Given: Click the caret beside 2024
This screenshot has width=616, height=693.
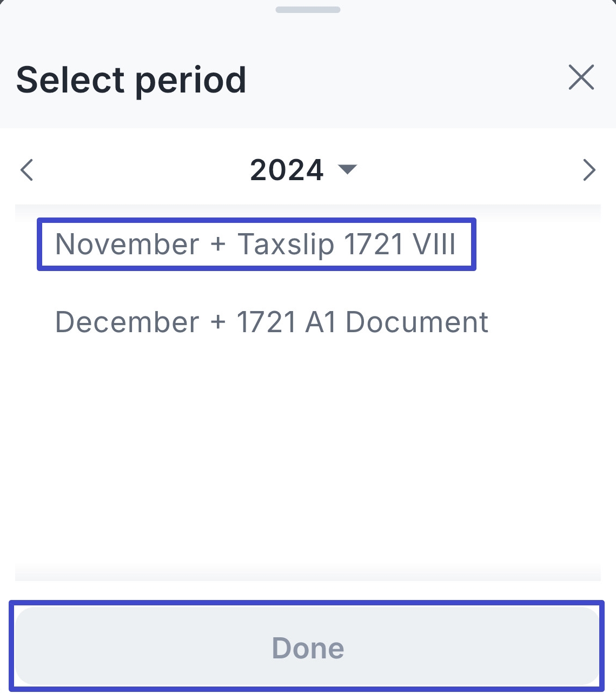Looking at the screenshot, I should 347,169.
